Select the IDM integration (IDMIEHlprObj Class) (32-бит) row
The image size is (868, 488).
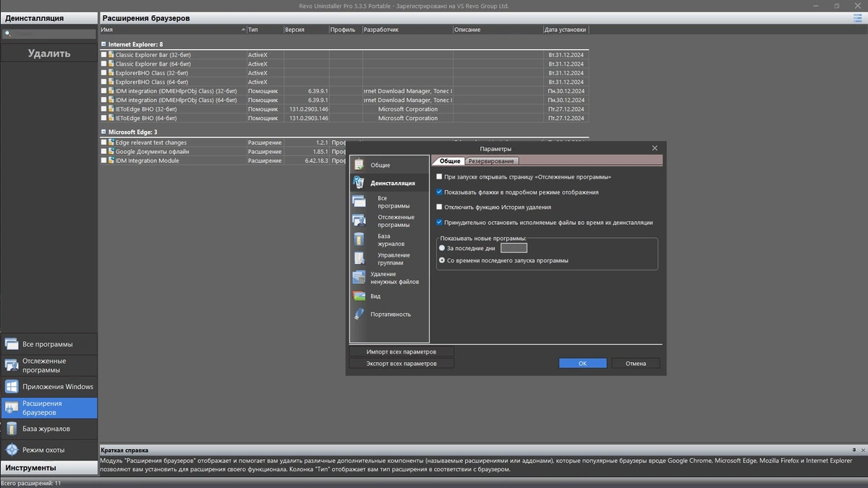pyautogui.click(x=344, y=91)
